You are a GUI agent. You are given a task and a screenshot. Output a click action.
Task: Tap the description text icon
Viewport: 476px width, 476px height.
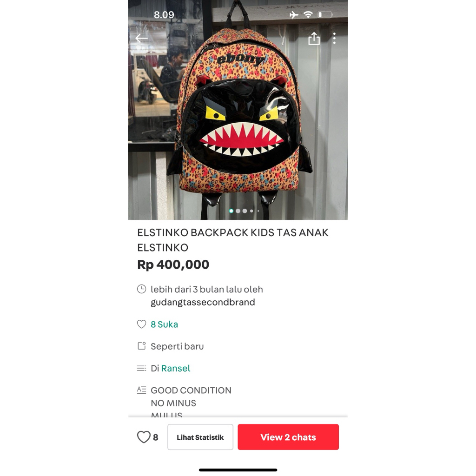141,390
